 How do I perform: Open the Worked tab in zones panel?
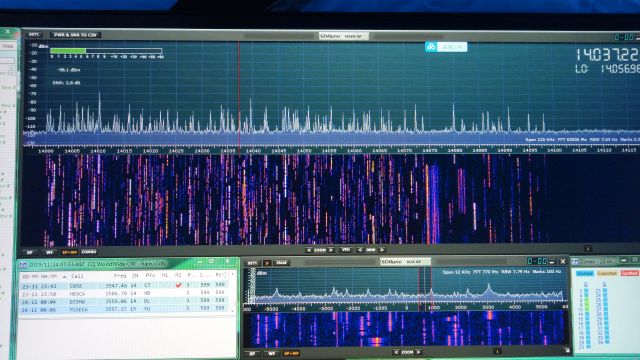(584, 273)
